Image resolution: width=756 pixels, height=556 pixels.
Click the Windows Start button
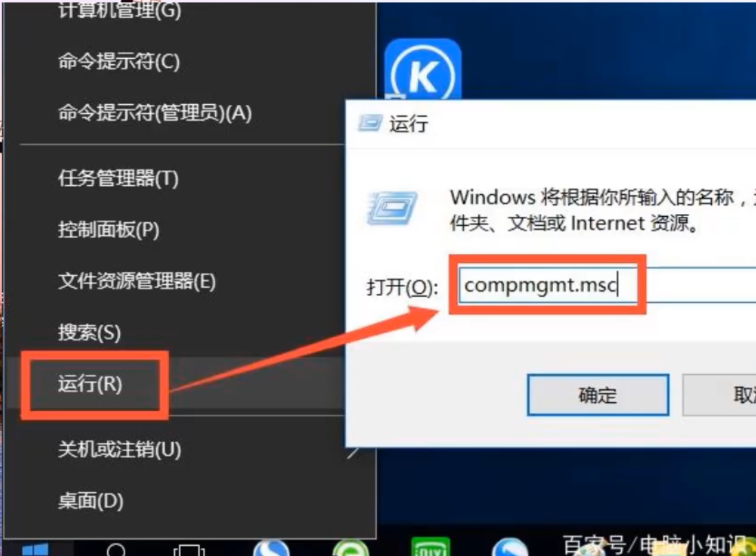[35, 550]
